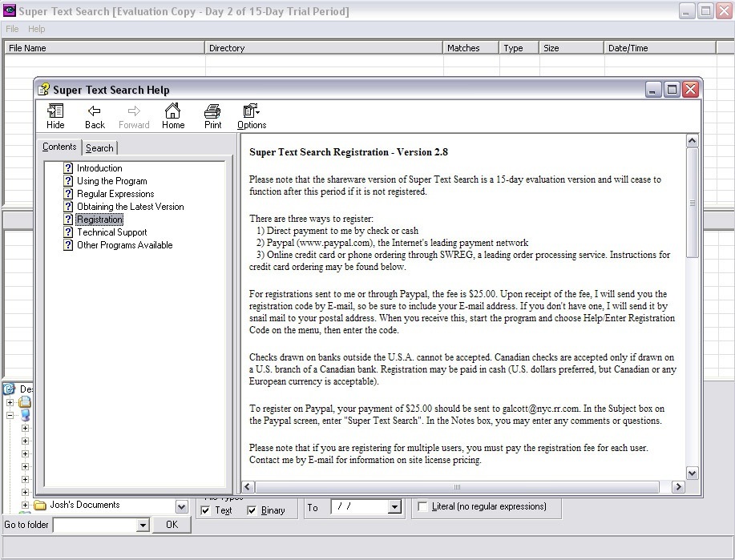
Task: Open the Regular Expressions topic
Action: coord(115,194)
